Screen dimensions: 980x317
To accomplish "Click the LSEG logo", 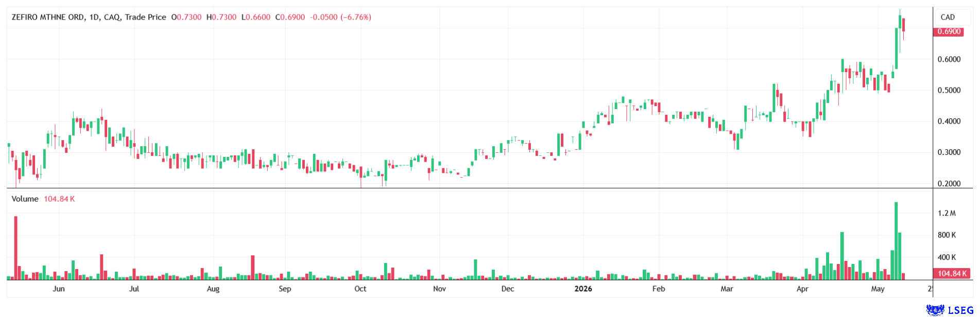I will coord(950,310).
